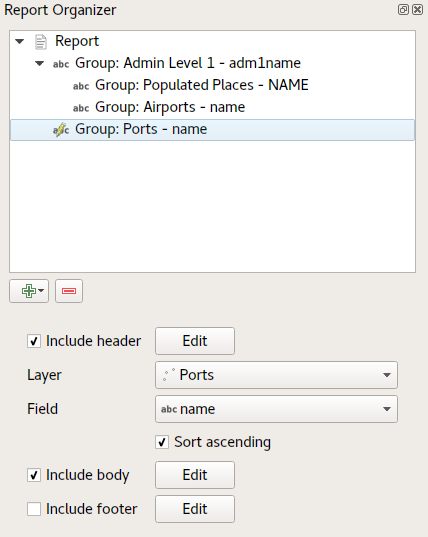The width and height of the screenshot is (428, 537).
Task: Click the Report document icon
Action: point(41,42)
